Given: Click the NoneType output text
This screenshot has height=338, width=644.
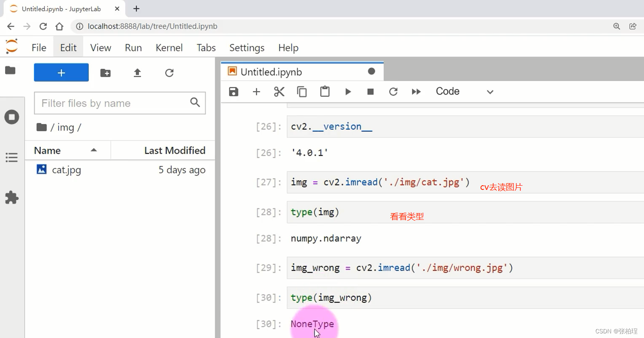Looking at the screenshot, I should [312, 324].
